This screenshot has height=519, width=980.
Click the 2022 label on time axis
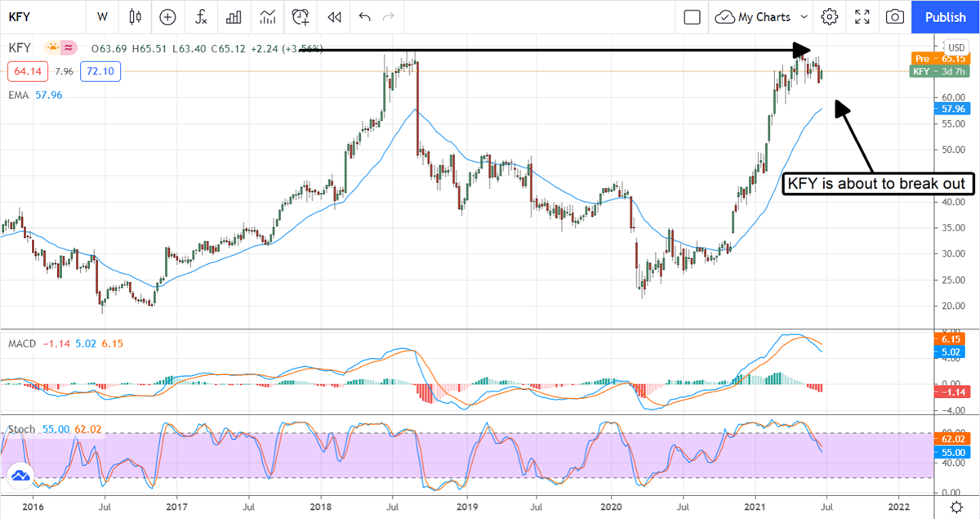pyautogui.click(x=899, y=506)
